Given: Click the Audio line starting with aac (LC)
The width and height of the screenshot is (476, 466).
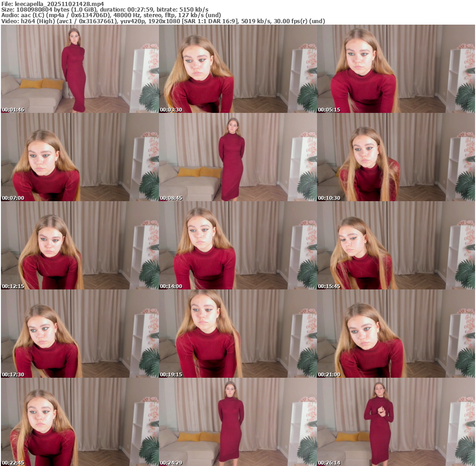Looking at the screenshot, I should point(111,15).
